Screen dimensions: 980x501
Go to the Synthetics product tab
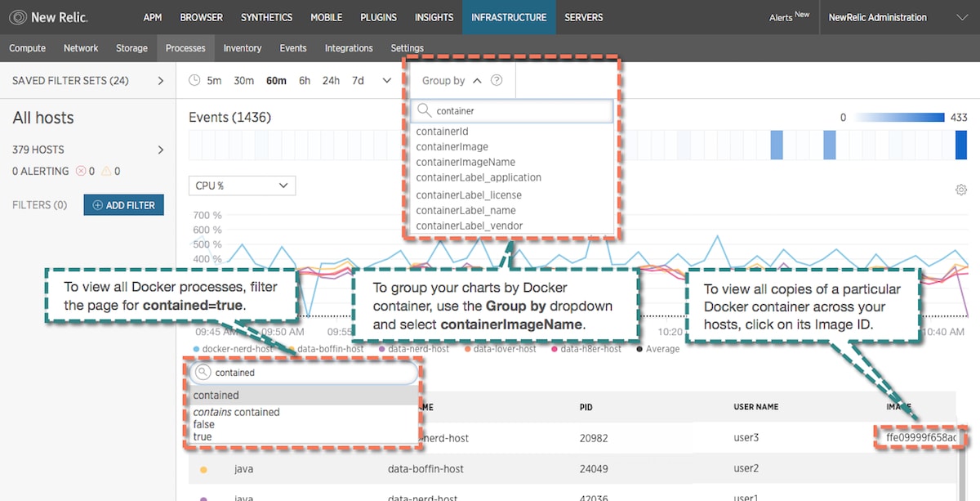pos(266,17)
